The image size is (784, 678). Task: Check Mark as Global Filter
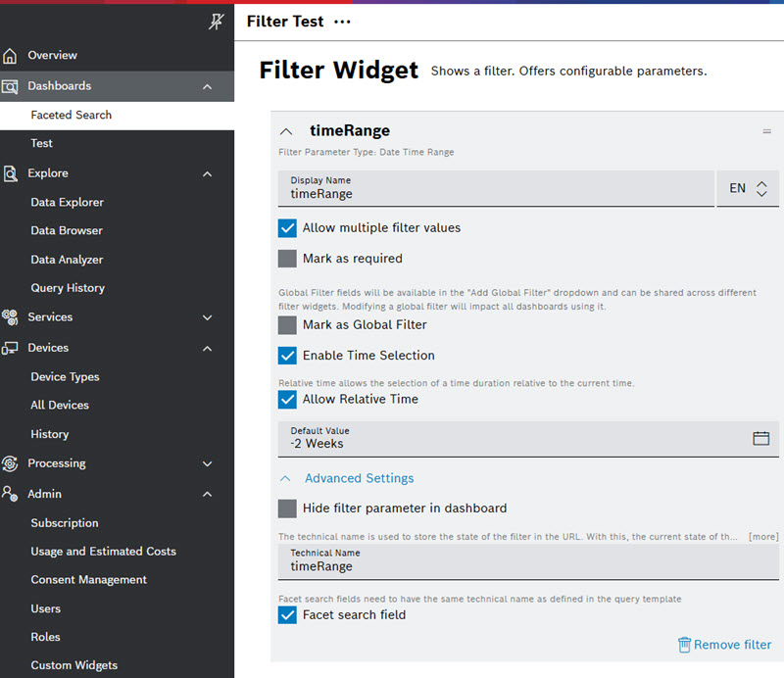pyautogui.click(x=287, y=325)
